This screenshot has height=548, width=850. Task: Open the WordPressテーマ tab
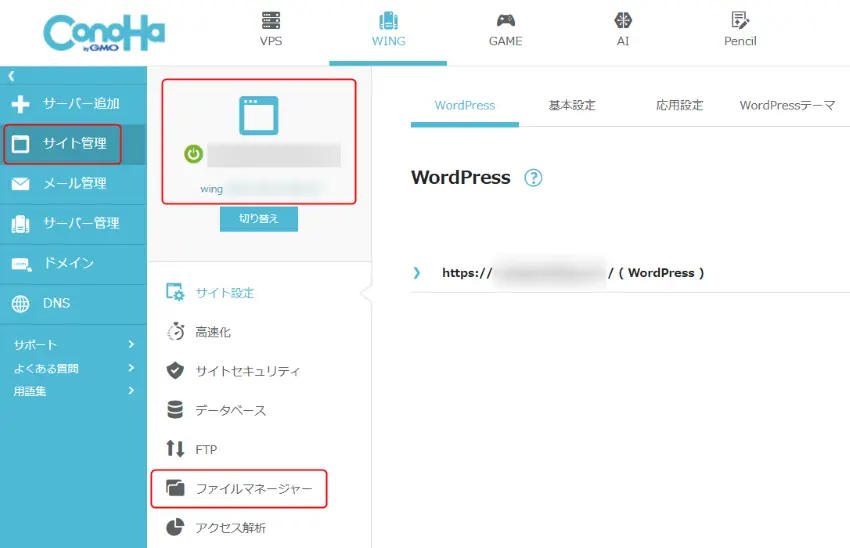pos(787,106)
